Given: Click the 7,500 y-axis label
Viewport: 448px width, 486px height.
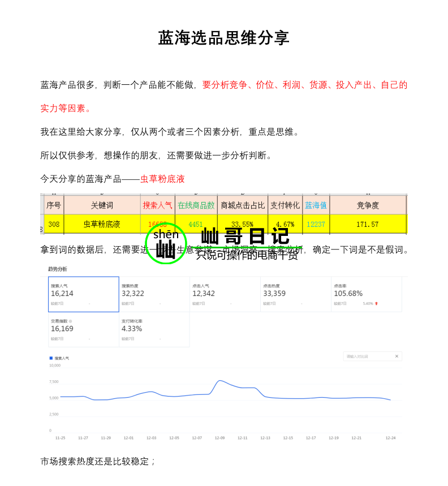Looking at the screenshot, I should (x=54, y=381).
